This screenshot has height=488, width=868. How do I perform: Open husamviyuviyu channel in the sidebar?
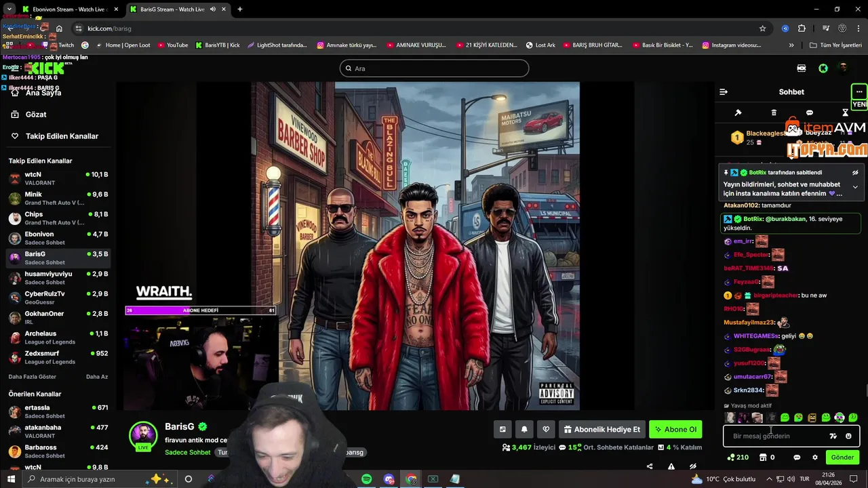pyautogui.click(x=58, y=278)
